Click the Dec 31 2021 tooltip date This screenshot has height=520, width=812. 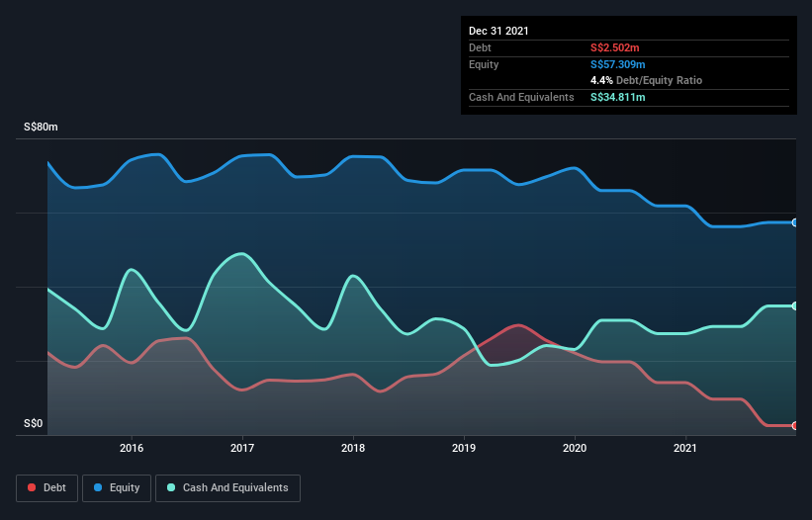point(498,31)
